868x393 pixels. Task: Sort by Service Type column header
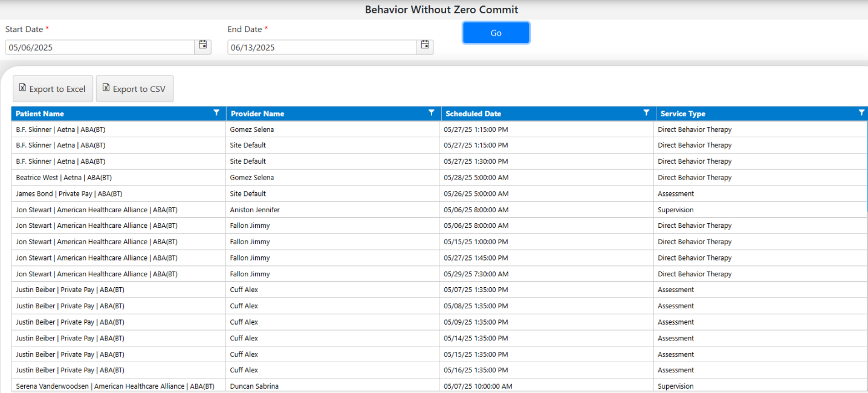click(x=683, y=114)
